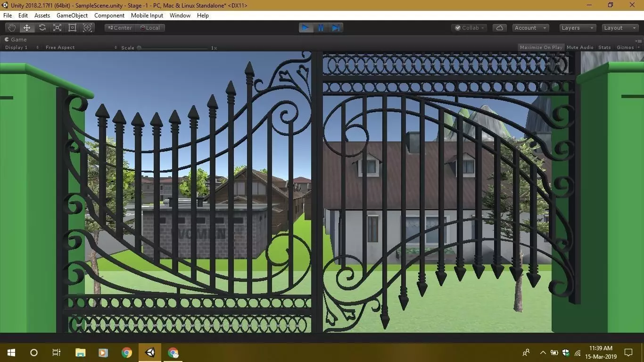The width and height of the screenshot is (644, 362).
Task: Open Task View on taskbar
Action: tap(57, 353)
